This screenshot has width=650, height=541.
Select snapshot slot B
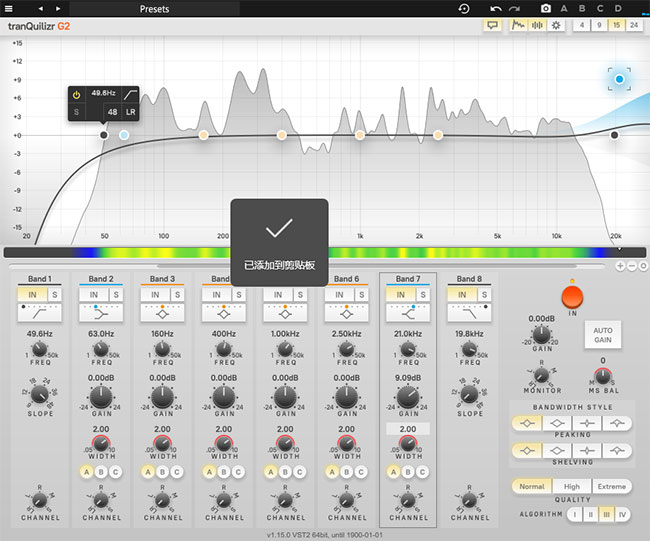click(x=582, y=8)
